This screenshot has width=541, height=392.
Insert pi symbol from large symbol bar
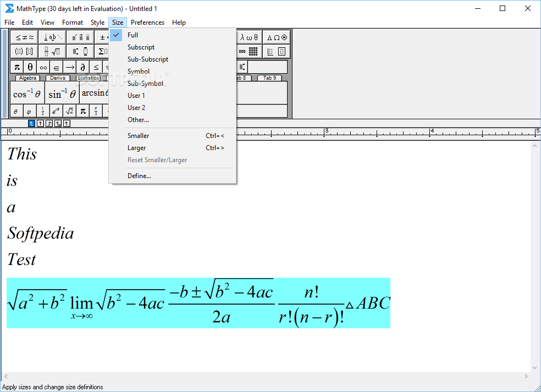click(x=16, y=67)
